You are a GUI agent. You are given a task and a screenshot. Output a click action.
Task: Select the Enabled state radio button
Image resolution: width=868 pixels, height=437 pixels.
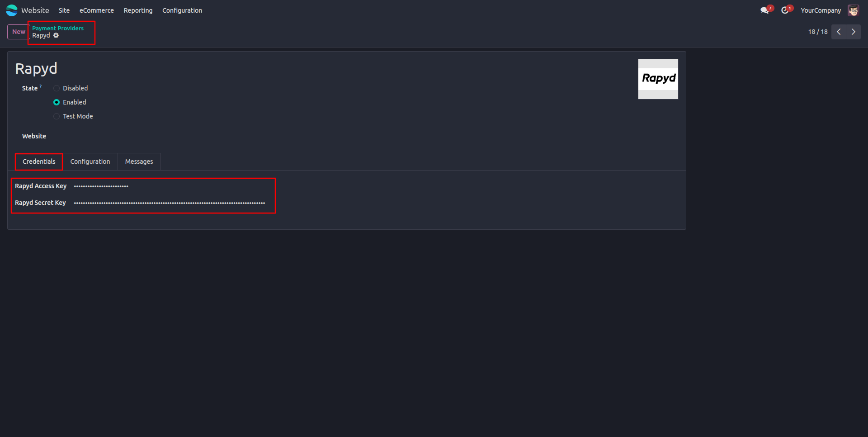click(x=57, y=102)
